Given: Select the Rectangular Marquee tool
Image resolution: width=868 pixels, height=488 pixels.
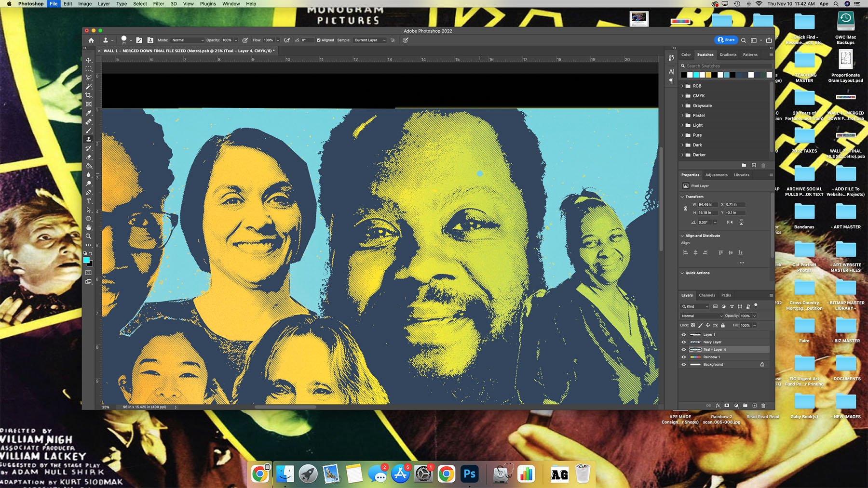Looking at the screenshot, I should (88, 69).
